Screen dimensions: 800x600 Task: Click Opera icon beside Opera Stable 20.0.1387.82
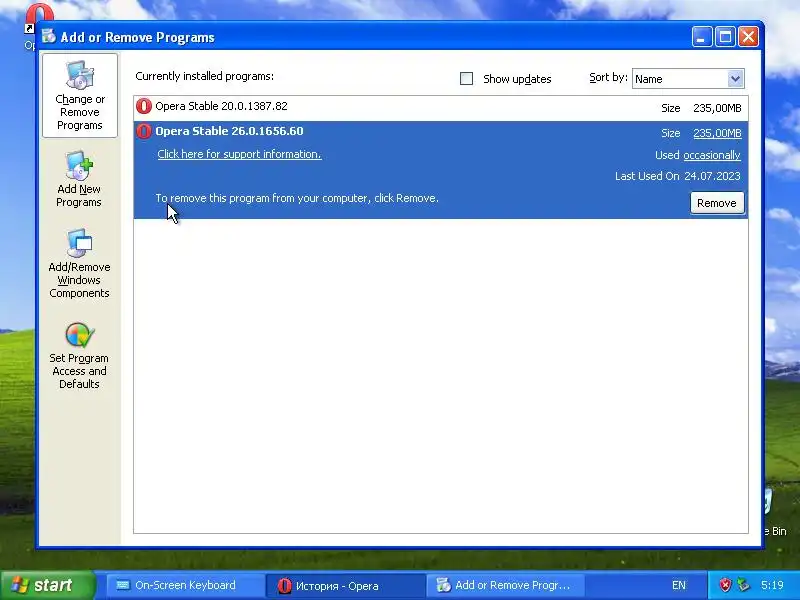coord(144,106)
